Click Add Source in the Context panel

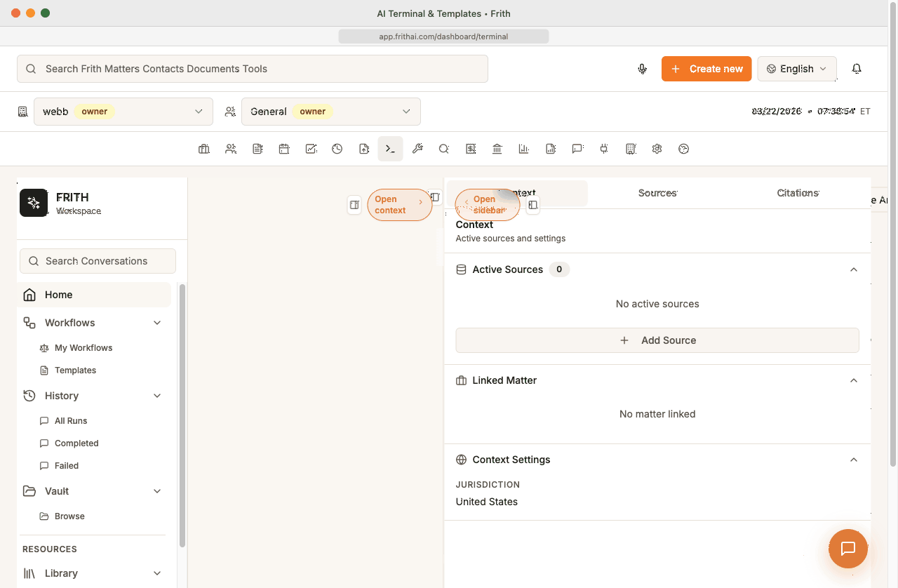[657, 340]
